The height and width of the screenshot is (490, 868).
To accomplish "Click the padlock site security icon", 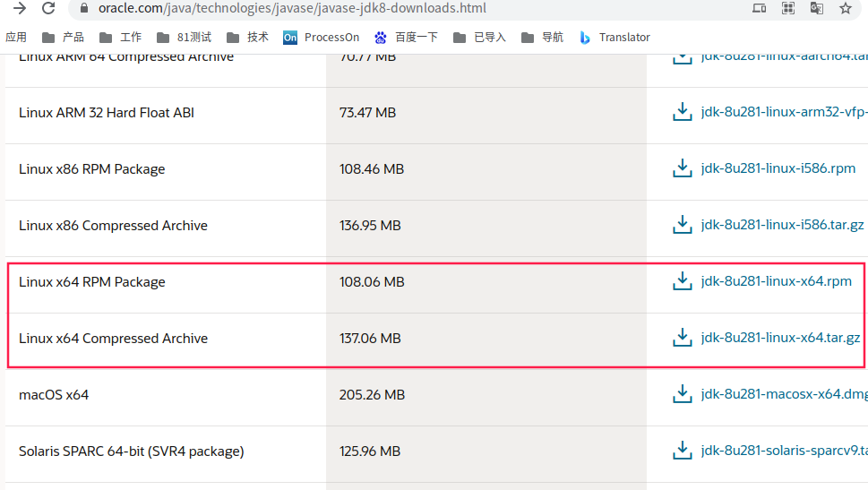I will tap(84, 8).
